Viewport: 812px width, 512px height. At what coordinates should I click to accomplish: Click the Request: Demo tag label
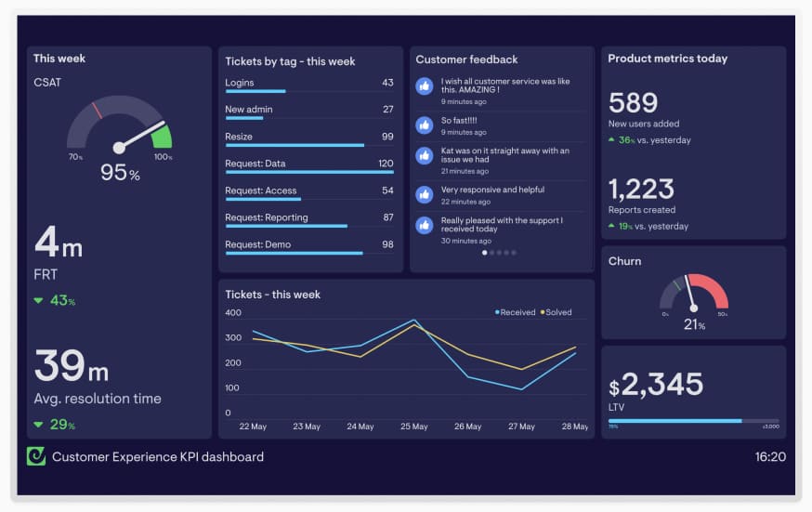(257, 244)
